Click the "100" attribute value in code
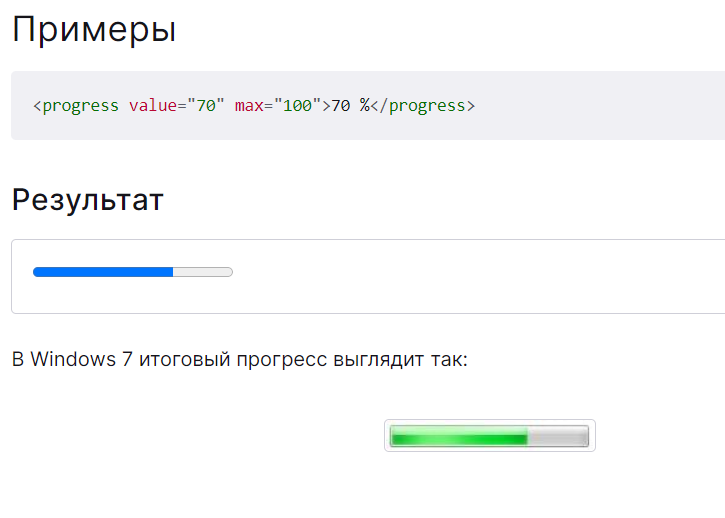725x518 pixels. (x=295, y=105)
